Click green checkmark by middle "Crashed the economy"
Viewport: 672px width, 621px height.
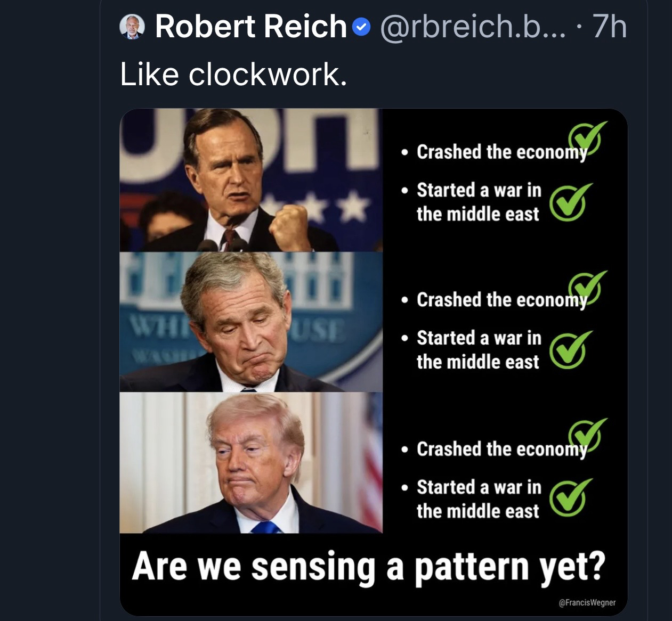click(586, 288)
